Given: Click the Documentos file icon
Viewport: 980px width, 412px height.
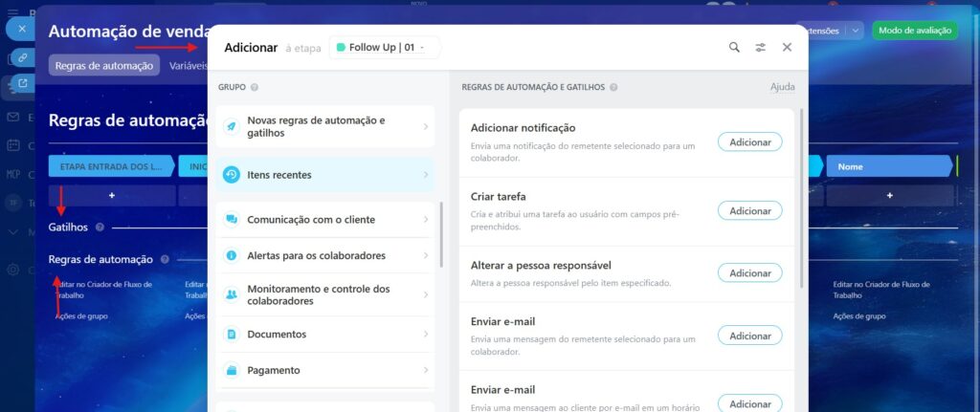Looking at the screenshot, I should click(232, 334).
